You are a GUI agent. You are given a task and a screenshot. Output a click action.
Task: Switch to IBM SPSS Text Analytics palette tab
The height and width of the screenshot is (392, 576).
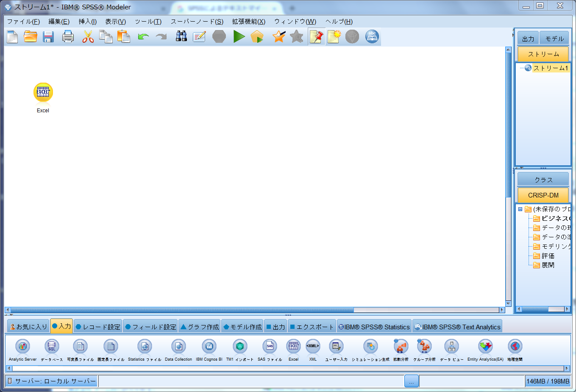457,327
